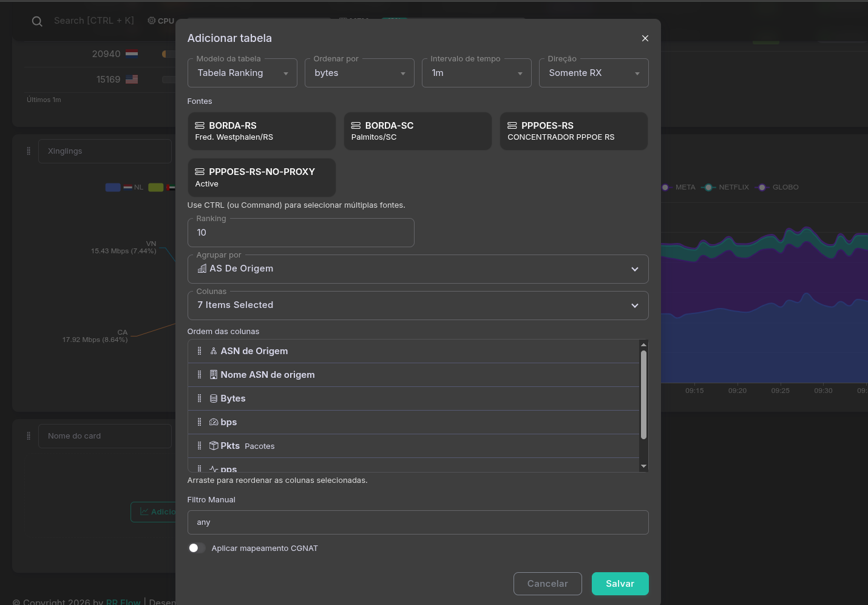The image size is (868, 605).
Task: Open the Direção dropdown
Action: click(594, 73)
